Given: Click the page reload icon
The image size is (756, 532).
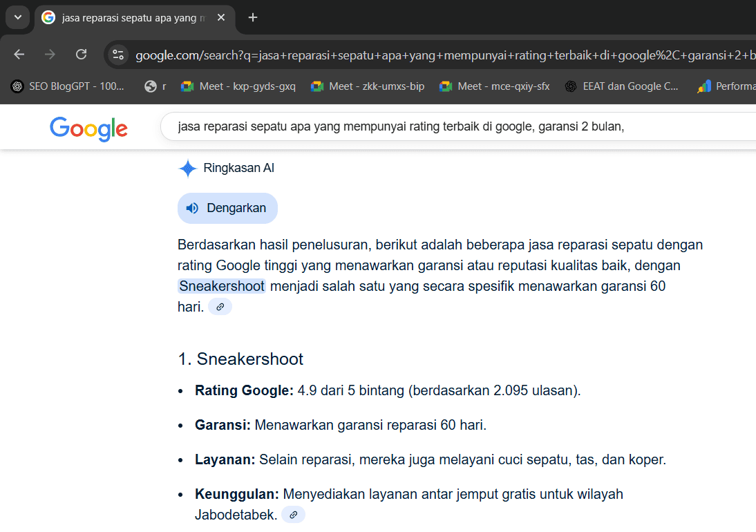Looking at the screenshot, I should [x=81, y=55].
